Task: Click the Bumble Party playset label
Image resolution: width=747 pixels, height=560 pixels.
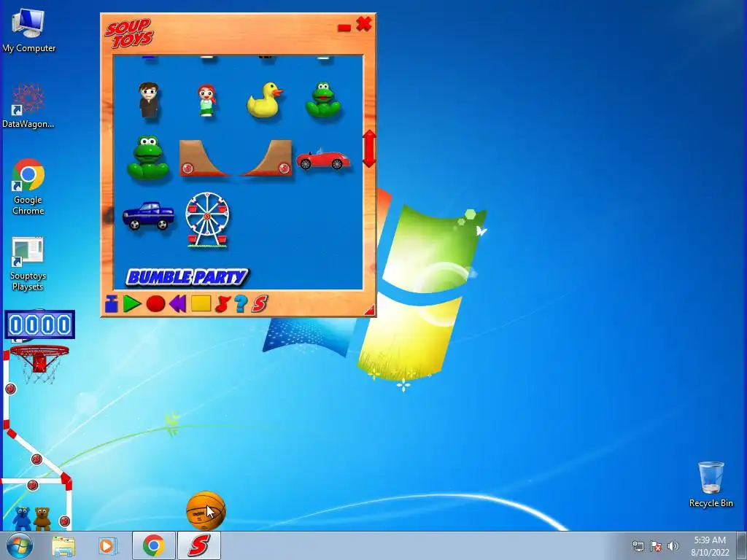Action: pyautogui.click(x=187, y=277)
